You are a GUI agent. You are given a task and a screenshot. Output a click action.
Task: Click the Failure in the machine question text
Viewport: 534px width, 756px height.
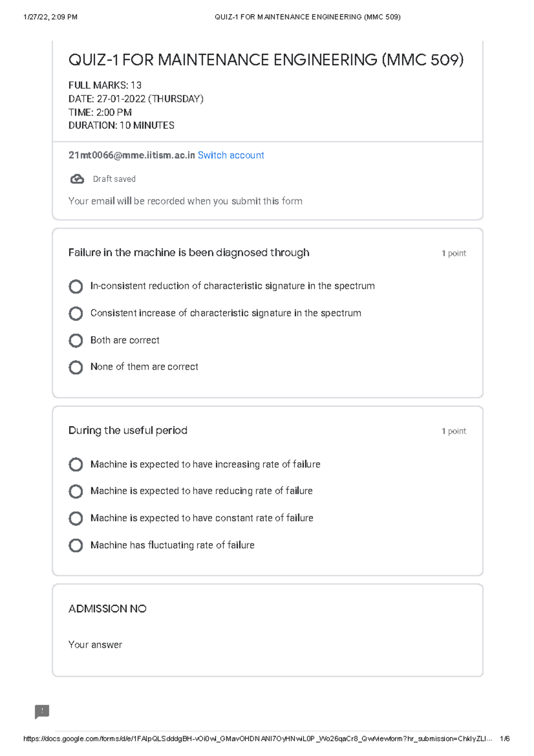pyautogui.click(x=189, y=253)
